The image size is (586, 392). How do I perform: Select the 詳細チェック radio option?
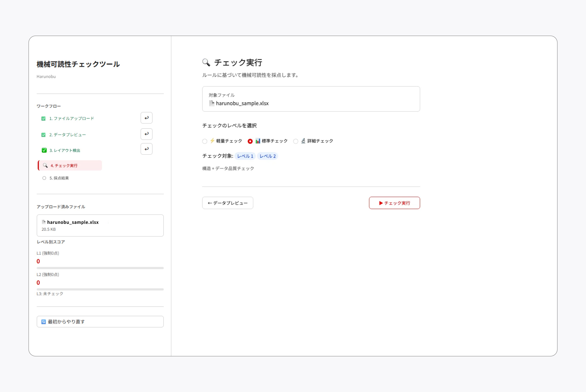tap(296, 141)
